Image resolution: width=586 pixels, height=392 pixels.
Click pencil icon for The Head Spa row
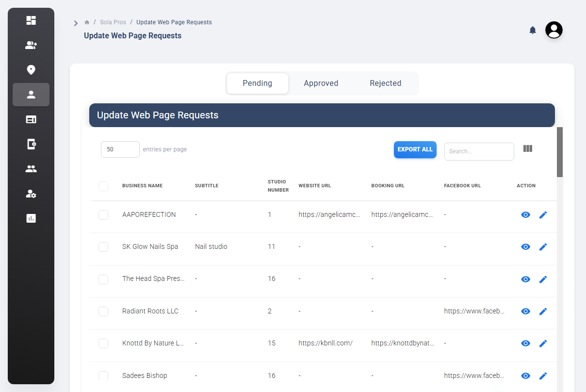[x=543, y=279]
